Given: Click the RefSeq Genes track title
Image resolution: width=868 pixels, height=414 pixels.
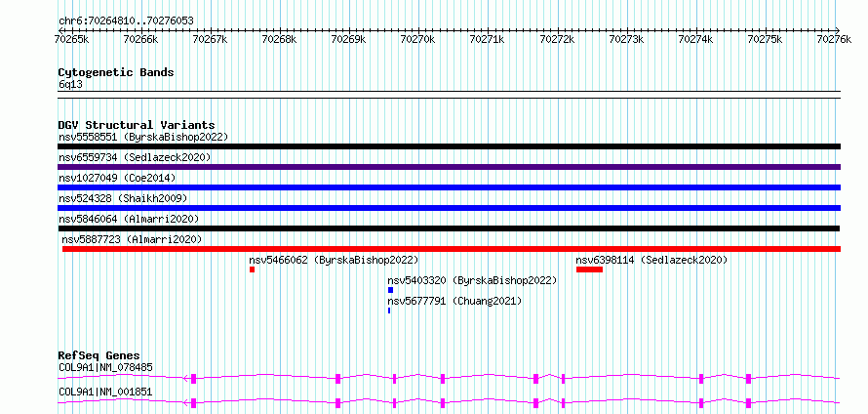Looking at the screenshot, I should tap(99, 355).
